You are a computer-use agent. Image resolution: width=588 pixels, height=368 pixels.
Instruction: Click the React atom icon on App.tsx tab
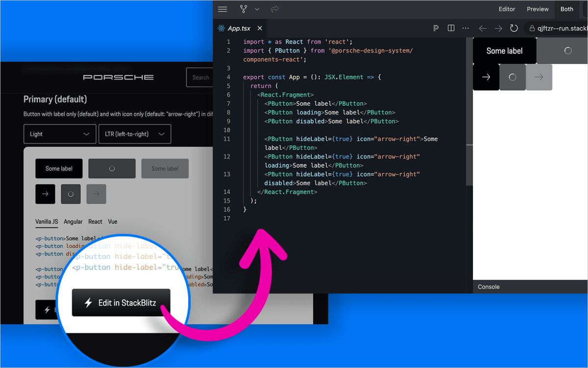pyautogui.click(x=221, y=28)
